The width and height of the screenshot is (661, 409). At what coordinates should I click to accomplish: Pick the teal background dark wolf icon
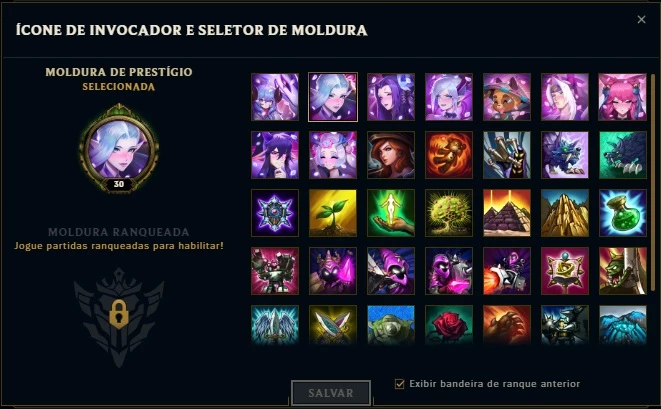[623, 155]
